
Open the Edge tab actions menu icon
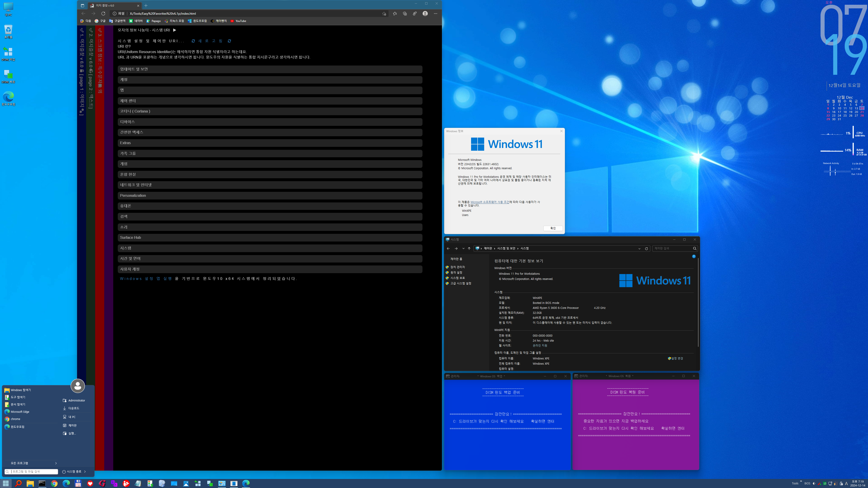pos(82,5)
